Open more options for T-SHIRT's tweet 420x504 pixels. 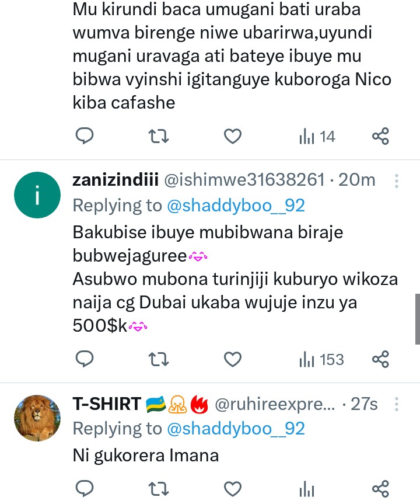tap(397, 404)
